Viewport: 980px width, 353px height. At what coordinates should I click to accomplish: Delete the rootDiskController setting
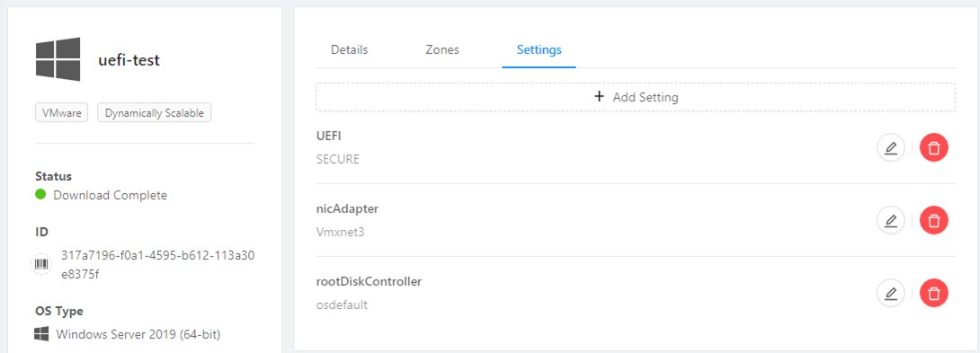(934, 293)
